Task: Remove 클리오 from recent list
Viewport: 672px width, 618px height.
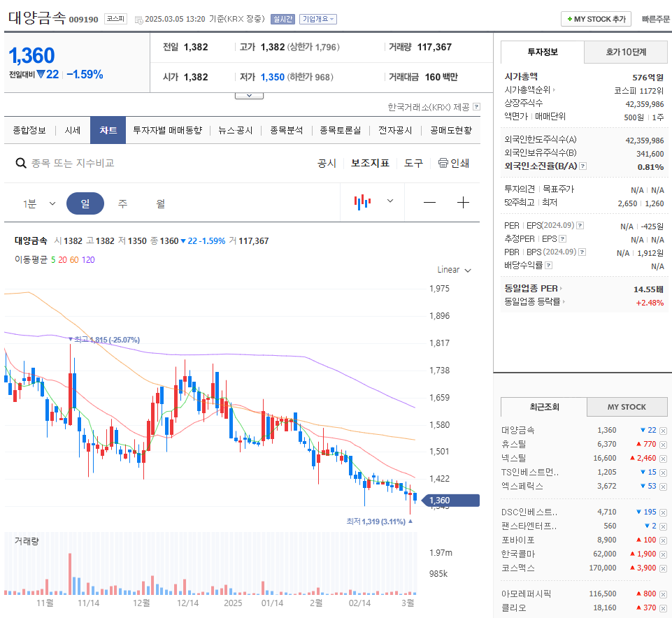Action: 663,608
